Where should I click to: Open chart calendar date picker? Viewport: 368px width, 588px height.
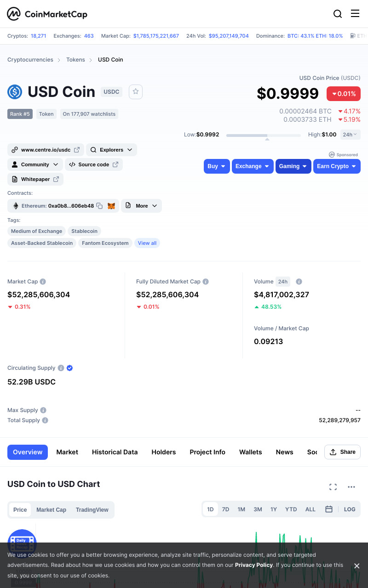(x=329, y=509)
